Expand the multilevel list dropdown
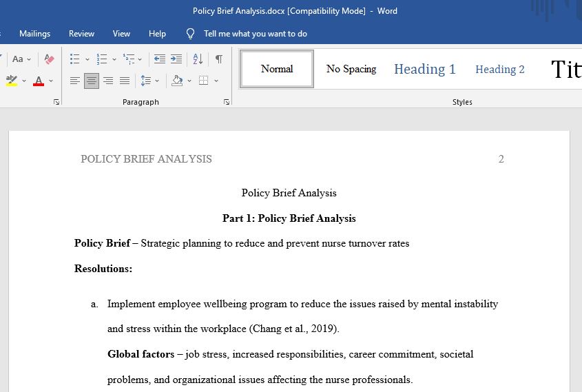The width and height of the screenshot is (582, 392). coord(140,59)
